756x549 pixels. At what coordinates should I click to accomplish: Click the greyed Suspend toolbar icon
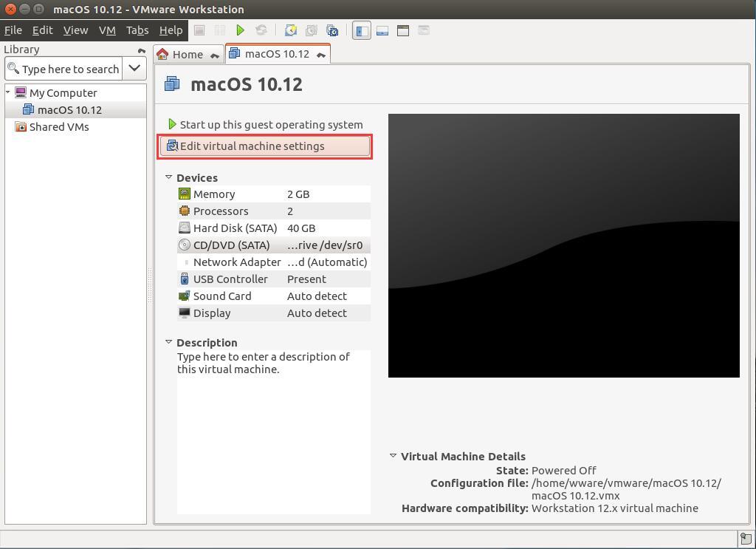point(220,30)
